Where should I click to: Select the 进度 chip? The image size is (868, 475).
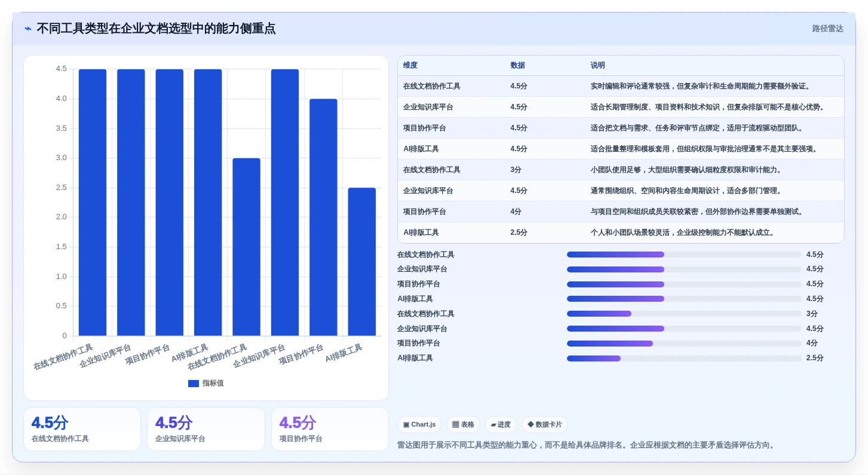click(501, 425)
